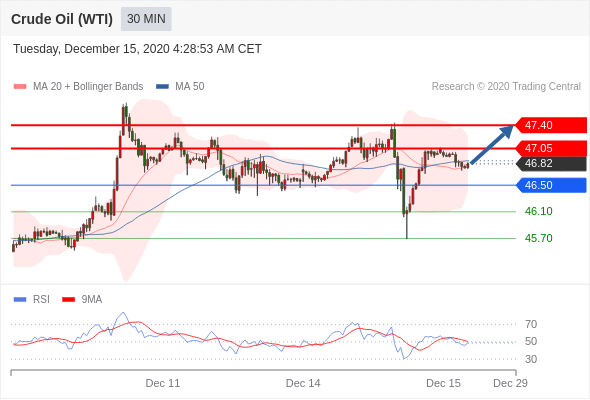590x400 pixels.
Task: Select the blue 46.50 pivot price tag
Action: [x=550, y=185]
